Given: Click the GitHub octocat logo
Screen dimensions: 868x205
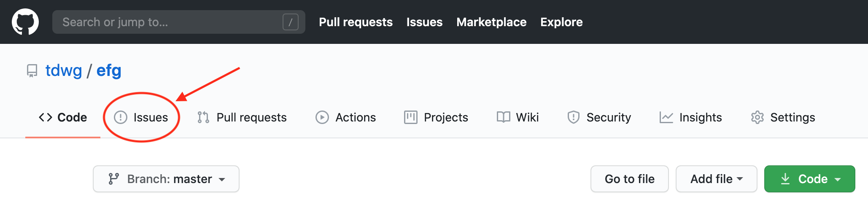Looking at the screenshot, I should (25, 22).
